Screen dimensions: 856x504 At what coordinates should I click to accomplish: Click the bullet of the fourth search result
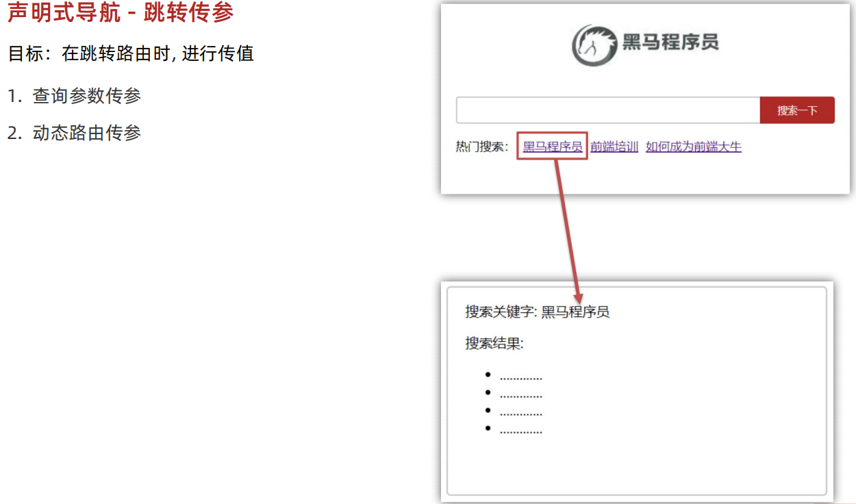(488, 428)
